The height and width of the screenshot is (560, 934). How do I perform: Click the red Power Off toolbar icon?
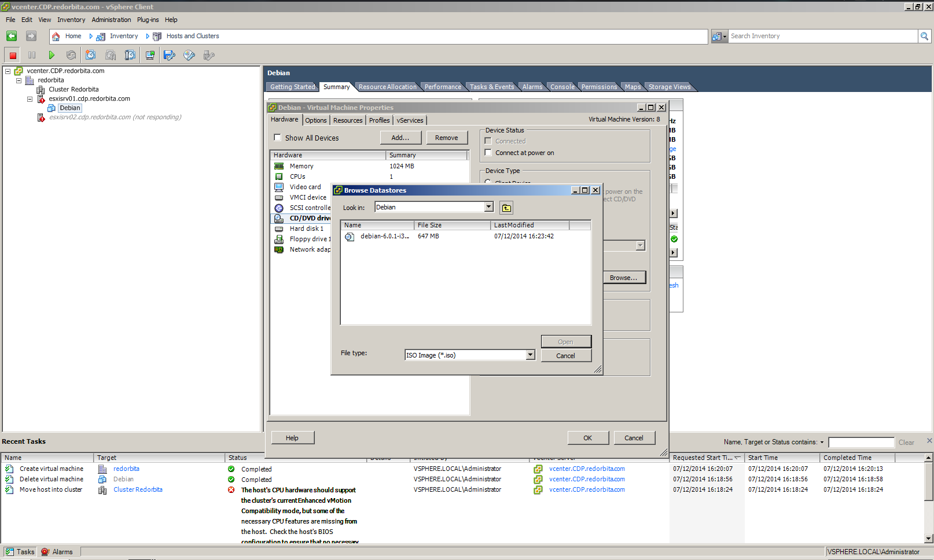coord(13,56)
